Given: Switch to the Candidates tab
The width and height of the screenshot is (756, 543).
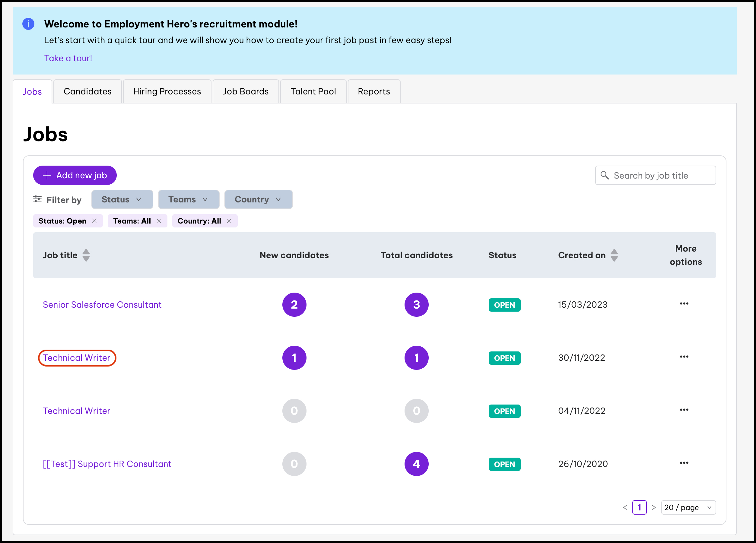Looking at the screenshot, I should click(x=87, y=92).
